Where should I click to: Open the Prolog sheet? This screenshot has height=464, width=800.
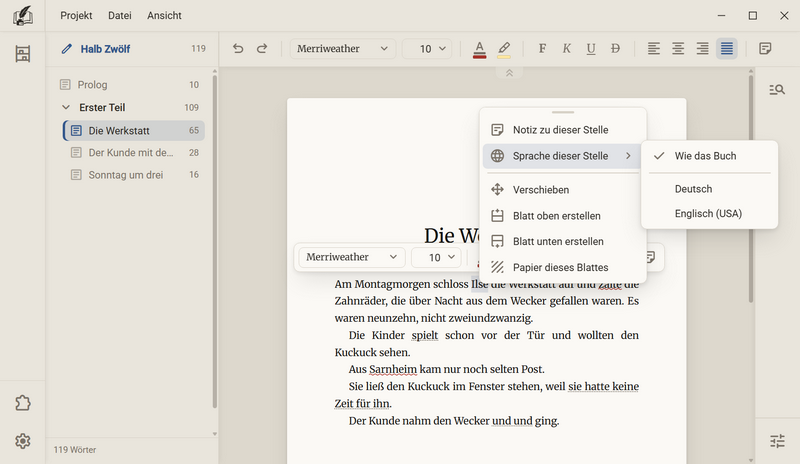pos(131,85)
